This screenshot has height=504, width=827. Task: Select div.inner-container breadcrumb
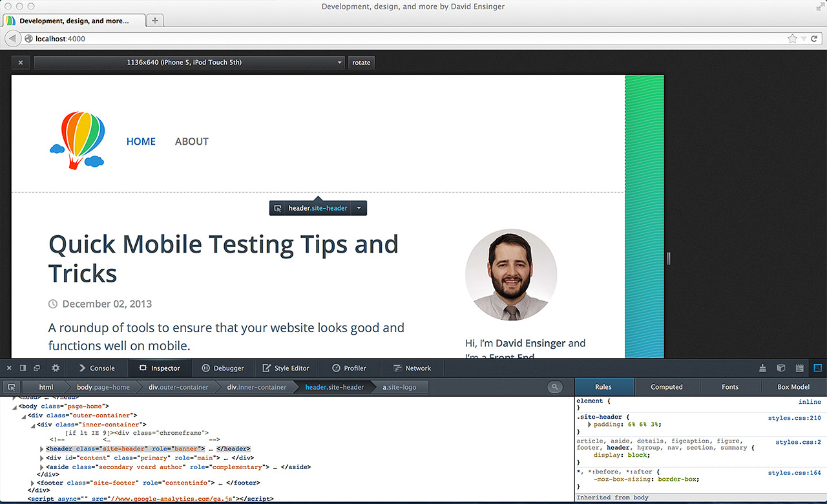256,387
